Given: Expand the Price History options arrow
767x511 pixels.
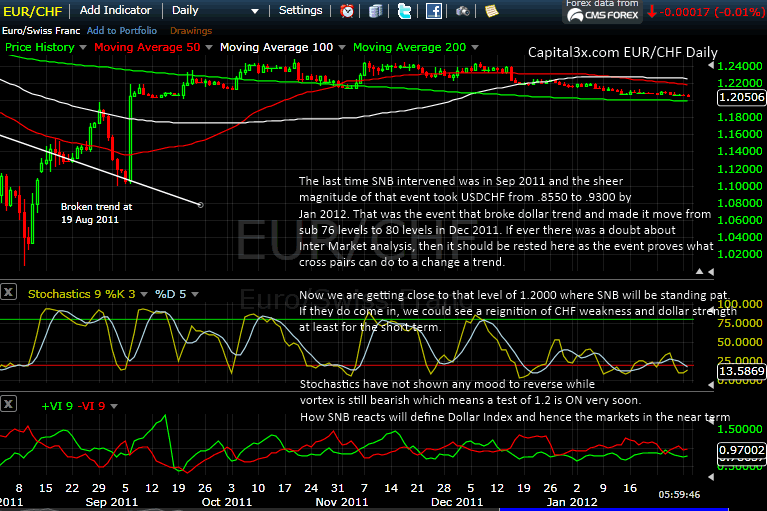Looking at the screenshot, I should pyautogui.click(x=83, y=47).
